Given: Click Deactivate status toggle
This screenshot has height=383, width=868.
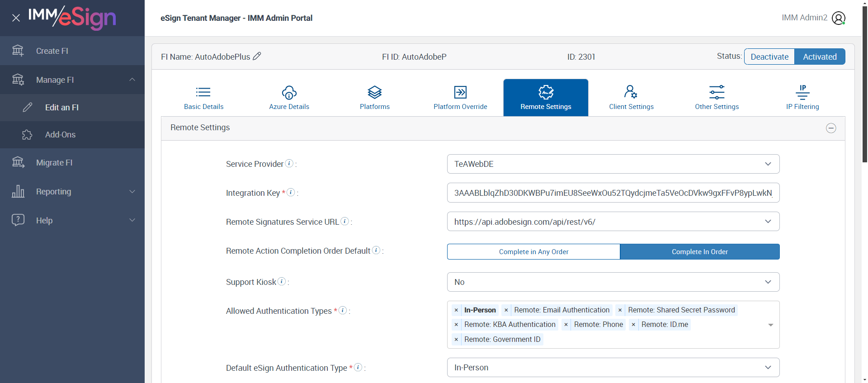Looking at the screenshot, I should tap(769, 57).
